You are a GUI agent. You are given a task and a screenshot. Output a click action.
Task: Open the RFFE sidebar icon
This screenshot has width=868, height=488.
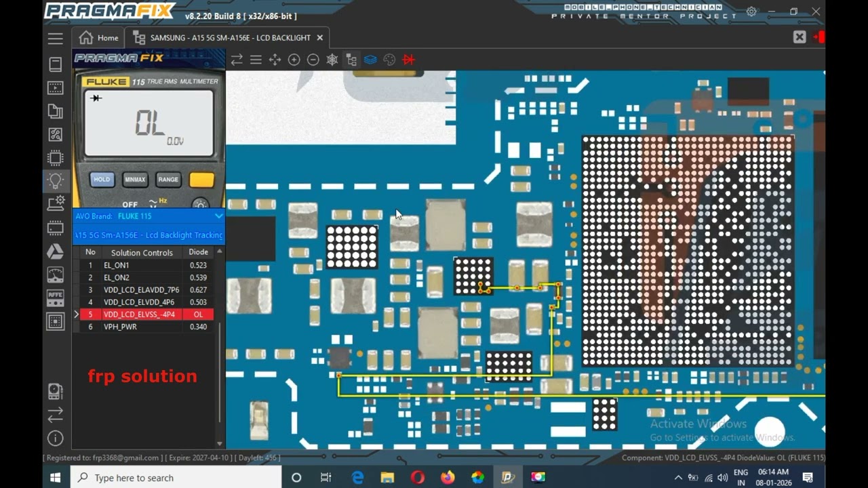56,298
